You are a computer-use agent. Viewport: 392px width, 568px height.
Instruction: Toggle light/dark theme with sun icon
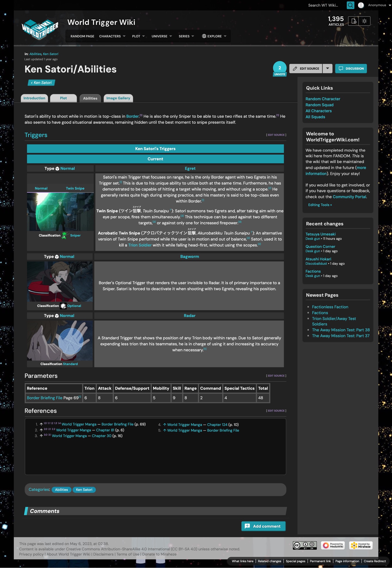click(x=365, y=21)
